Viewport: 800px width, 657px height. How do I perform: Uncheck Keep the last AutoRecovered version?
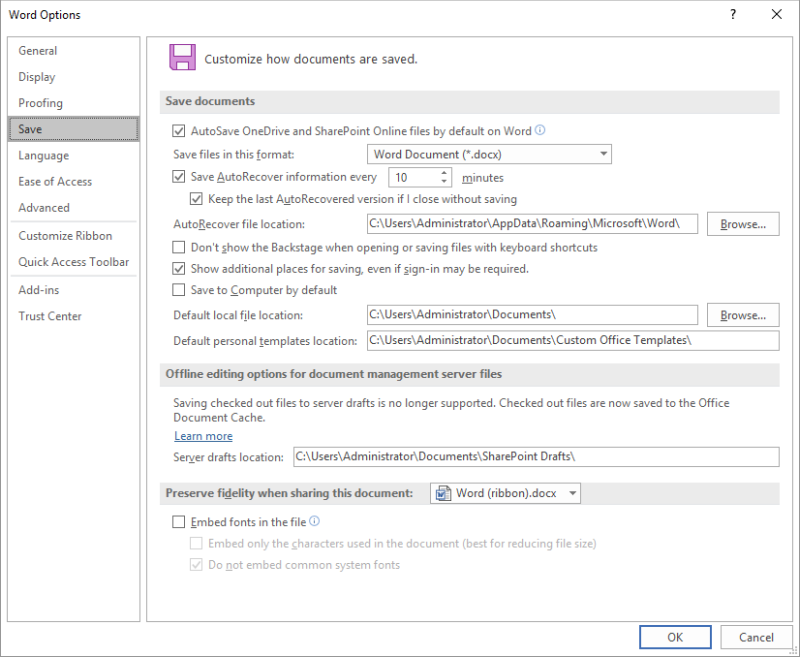(197, 199)
